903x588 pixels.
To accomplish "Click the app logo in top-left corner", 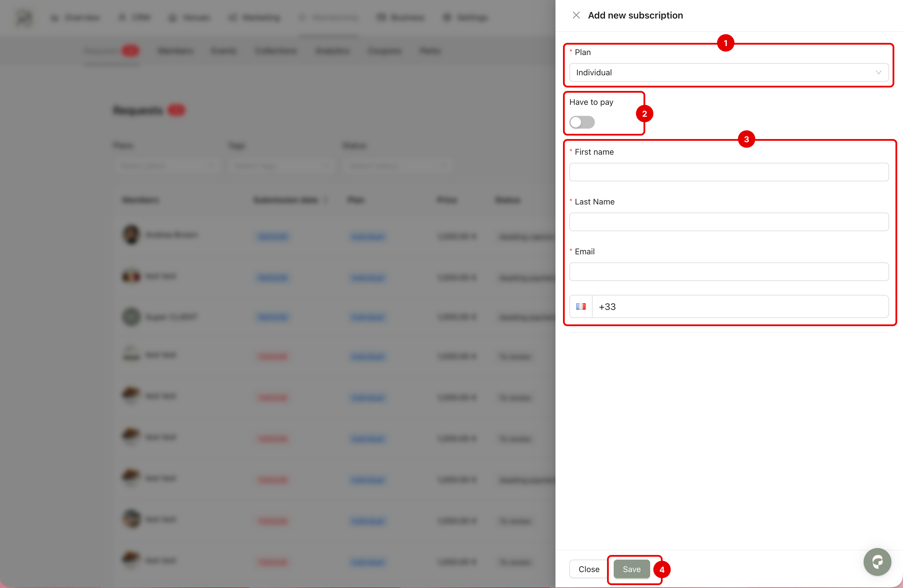I will [25, 17].
